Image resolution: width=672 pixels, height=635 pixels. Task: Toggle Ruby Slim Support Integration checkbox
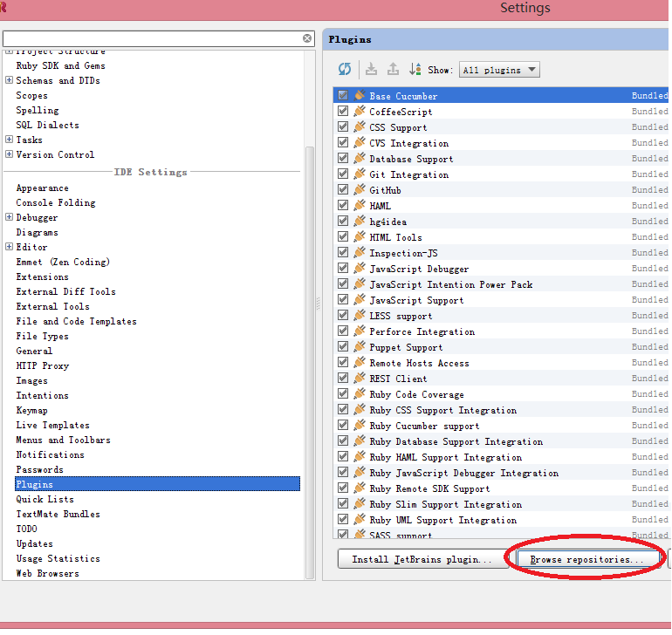[x=343, y=504]
